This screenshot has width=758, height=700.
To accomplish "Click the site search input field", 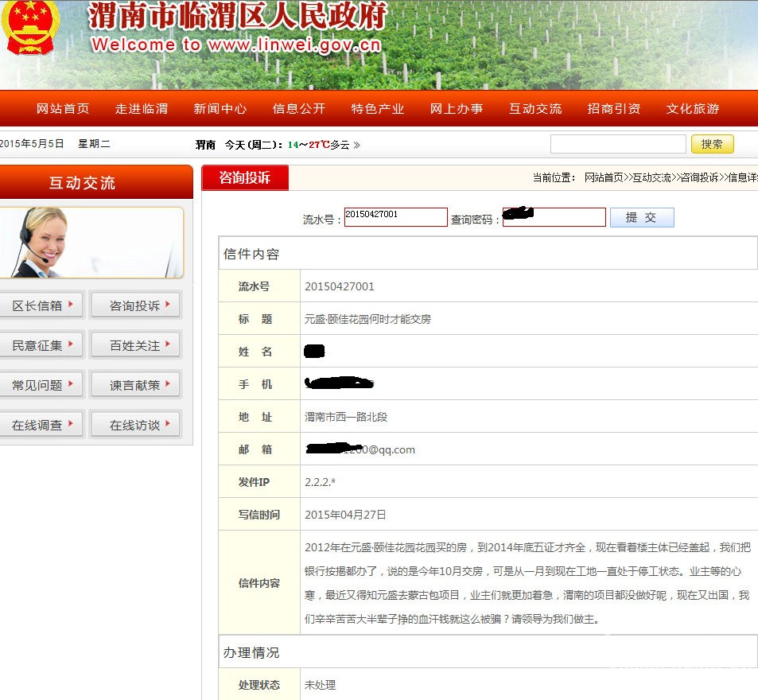I will tap(618, 144).
